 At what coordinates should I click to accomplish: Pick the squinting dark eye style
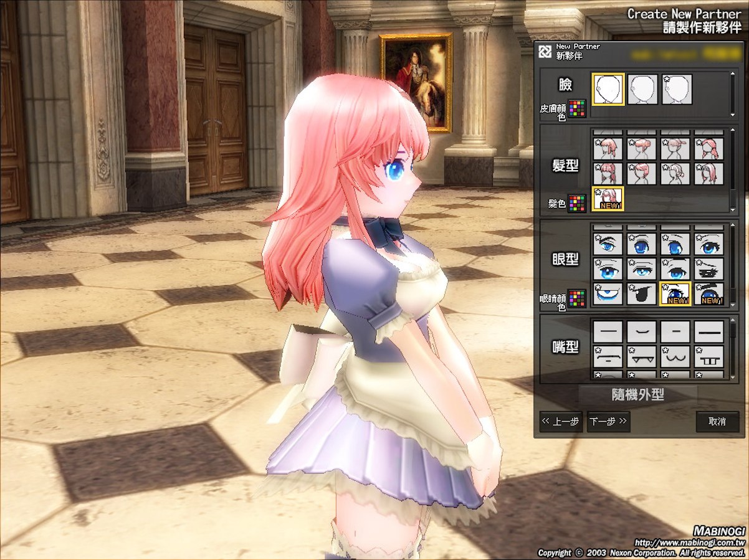tap(709, 269)
